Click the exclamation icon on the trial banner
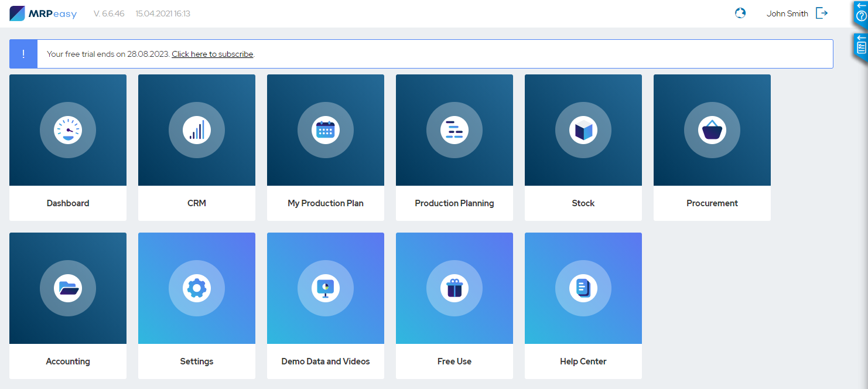868x389 pixels. pyautogui.click(x=23, y=53)
